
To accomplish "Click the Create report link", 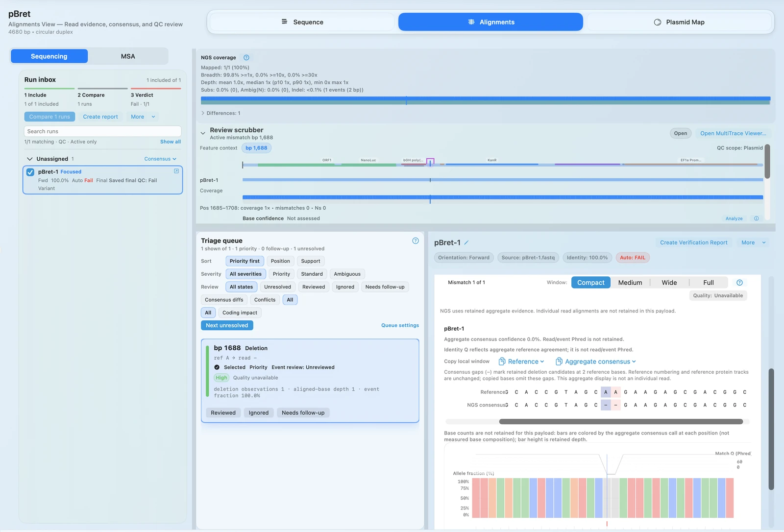I will (100, 117).
